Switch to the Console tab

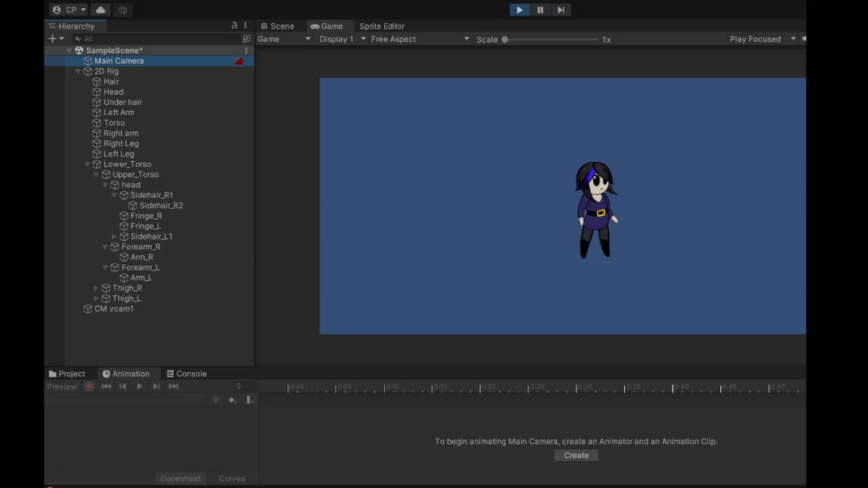click(x=187, y=374)
